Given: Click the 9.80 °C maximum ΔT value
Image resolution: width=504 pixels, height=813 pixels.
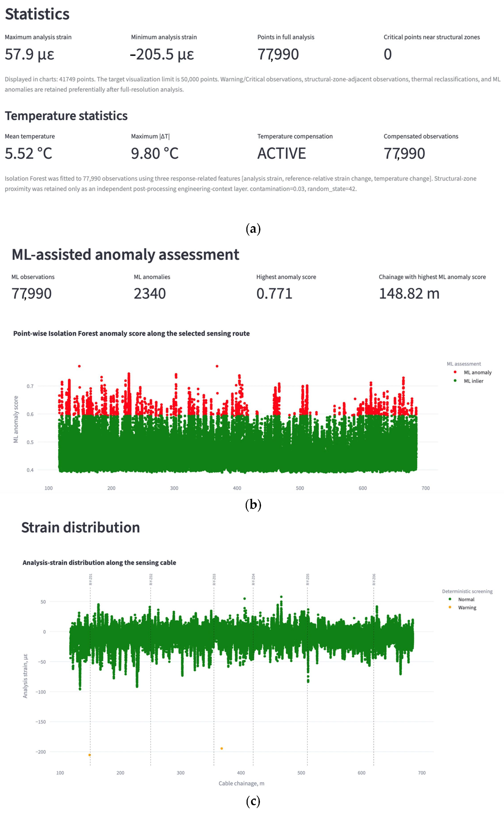Looking at the screenshot, I should [x=155, y=154].
